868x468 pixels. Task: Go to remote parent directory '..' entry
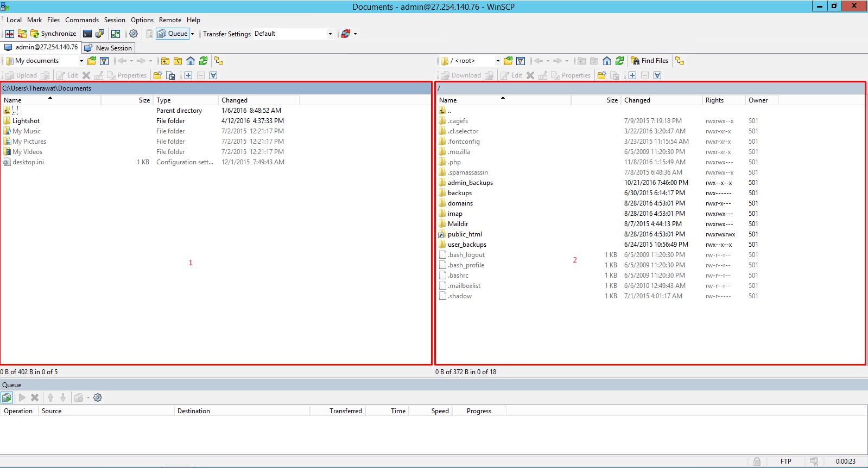tap(449, 111)
